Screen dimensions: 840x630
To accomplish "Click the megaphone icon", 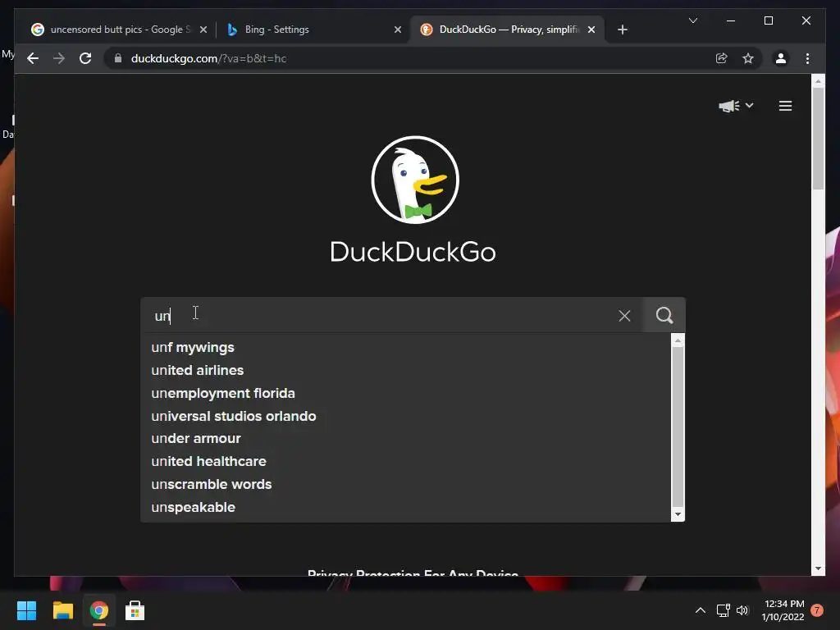I will click(728, 106).
